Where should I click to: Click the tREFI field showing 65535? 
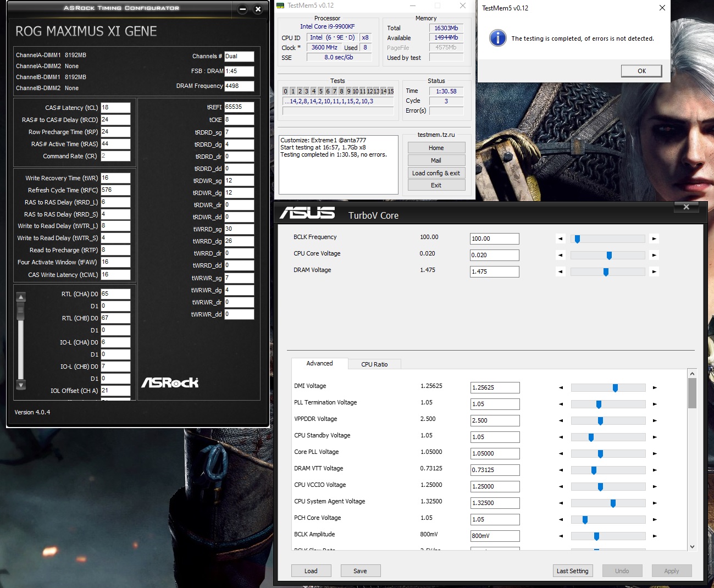239,107
